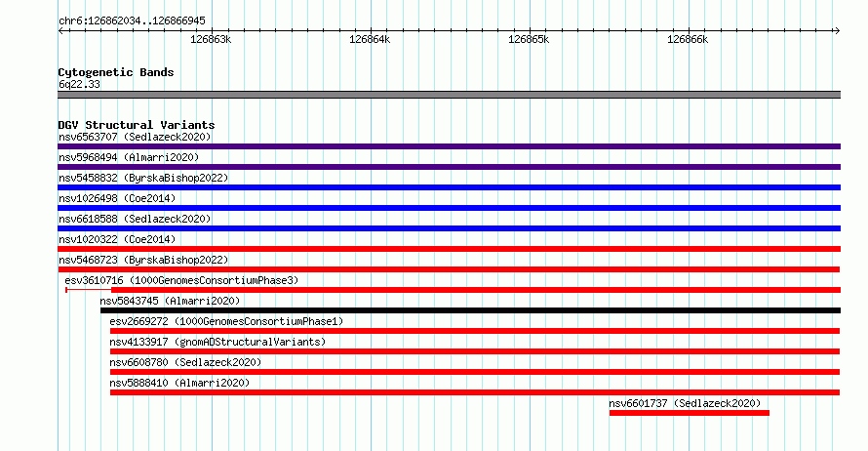Click the red bar under nsv4133917
The width and height of the screenshot is (868, 451).
(x=475, y=351)
